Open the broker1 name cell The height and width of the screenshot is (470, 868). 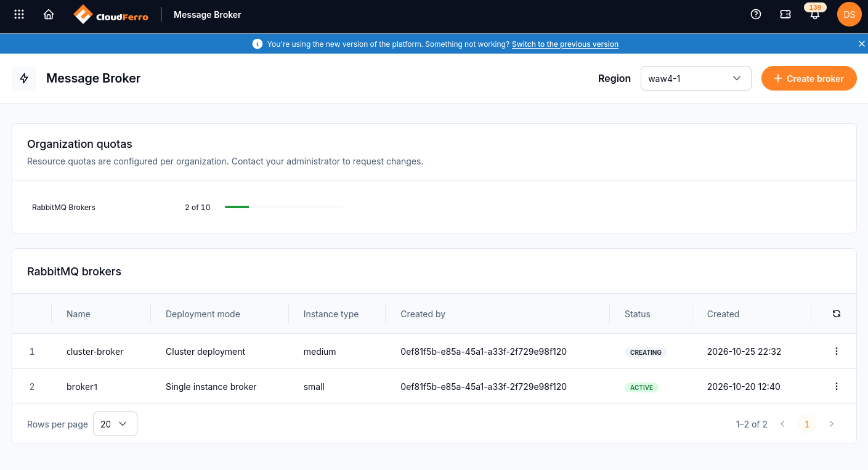click(82, 386)
